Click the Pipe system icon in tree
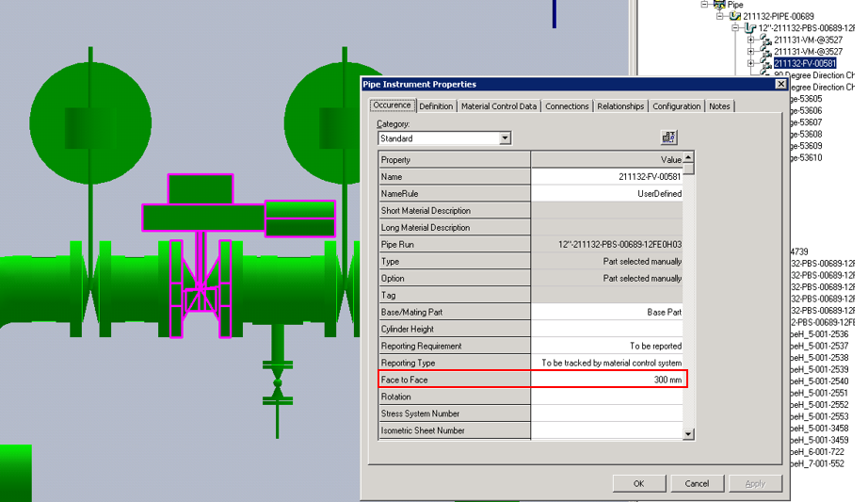The image size is (868, 502). click(720, 5)
